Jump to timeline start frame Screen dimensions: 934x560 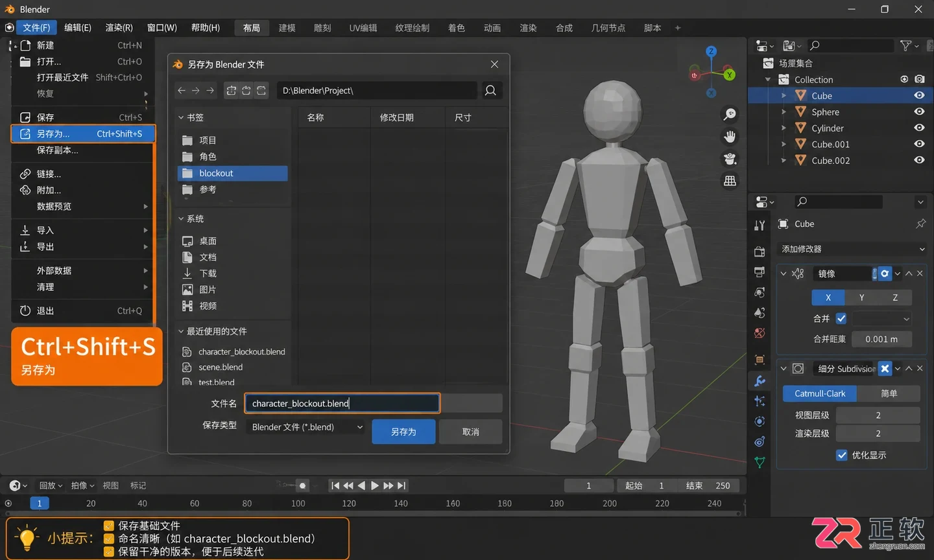pyautogui.click(x=335, y=485)
